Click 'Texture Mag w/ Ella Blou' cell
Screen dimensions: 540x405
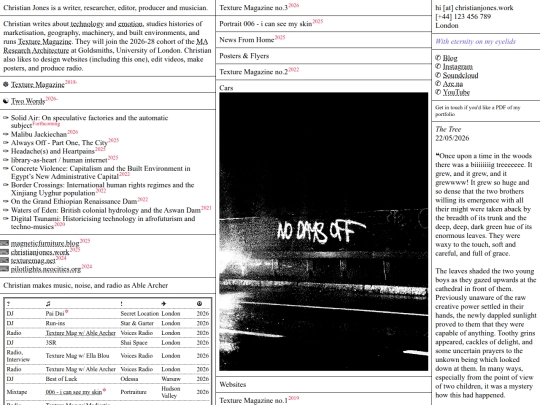[x=77, y=356]
